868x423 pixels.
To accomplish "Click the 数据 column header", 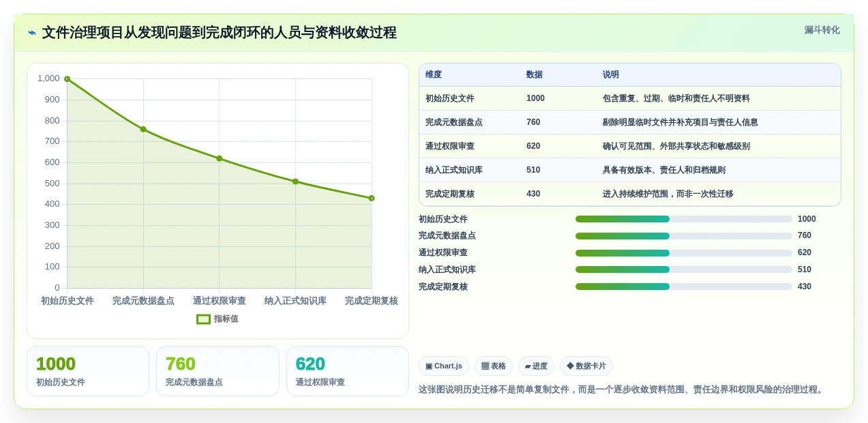I will (535, 74).
